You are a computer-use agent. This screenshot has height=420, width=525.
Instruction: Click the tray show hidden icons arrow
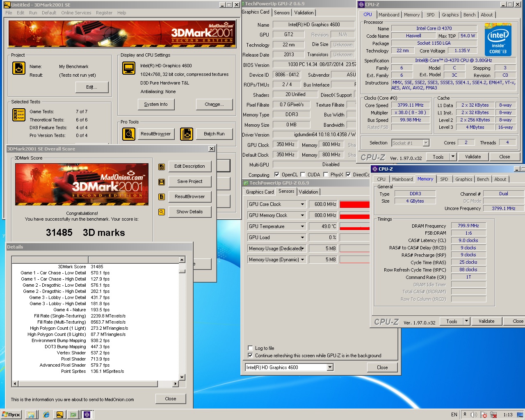pyautogui.click(x=465, y=415)
